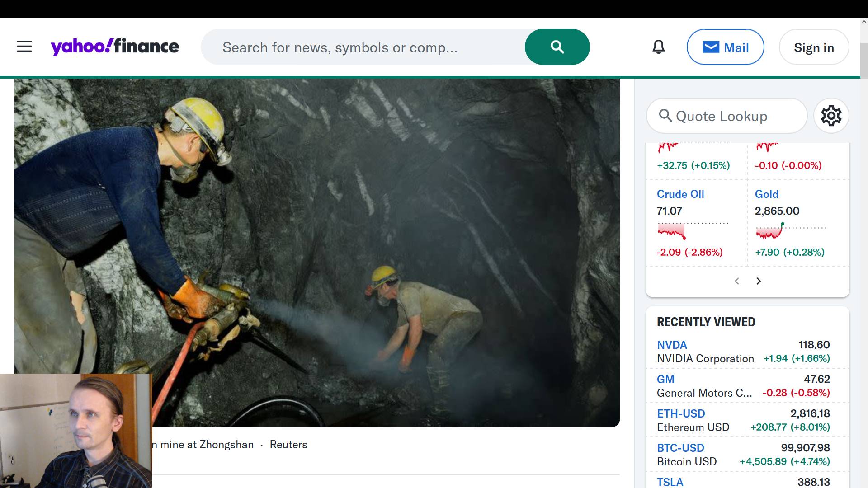Open the GM ticker link
Screen dimensions: 868x488
665,379
